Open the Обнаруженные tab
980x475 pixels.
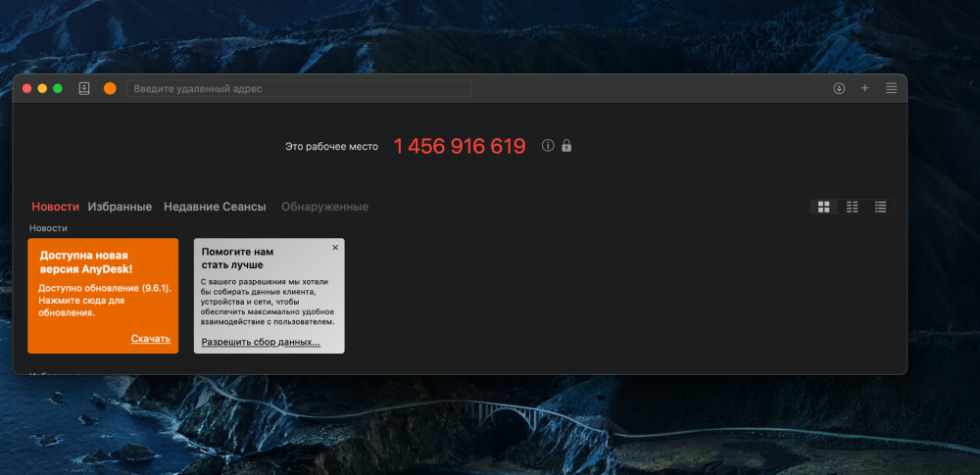click(x=325, y=207)
